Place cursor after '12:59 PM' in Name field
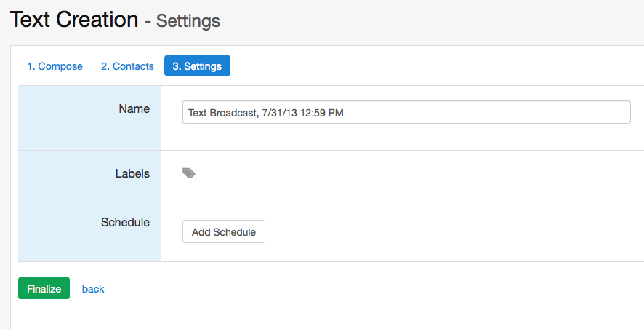644x329 pixels. click(345, 113)
